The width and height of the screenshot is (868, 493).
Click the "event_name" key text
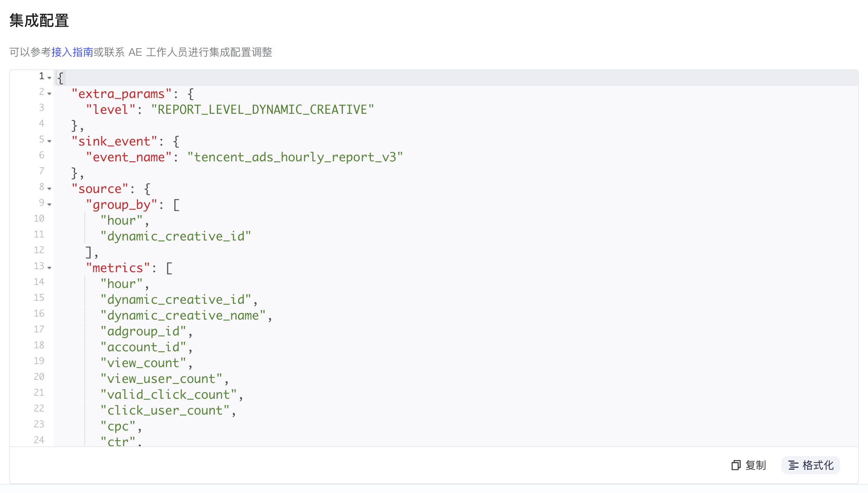(x=129, y=157)
